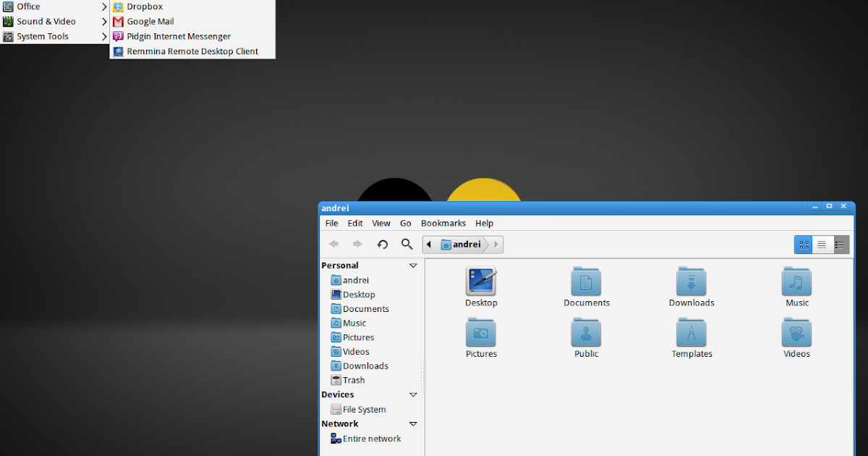Switch to compact list view mode
This screenshot has width=868, height=456.
(x=822, y=244)
